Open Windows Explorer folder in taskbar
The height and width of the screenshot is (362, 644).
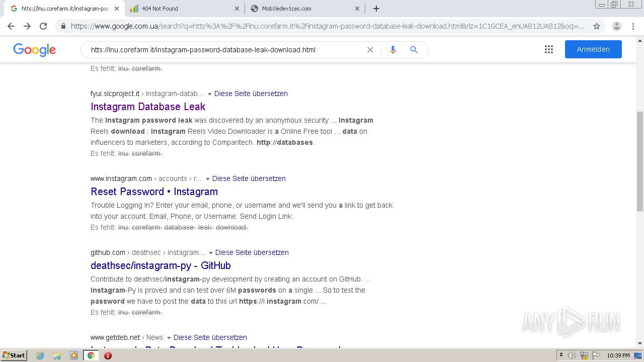tap(57, 355)
